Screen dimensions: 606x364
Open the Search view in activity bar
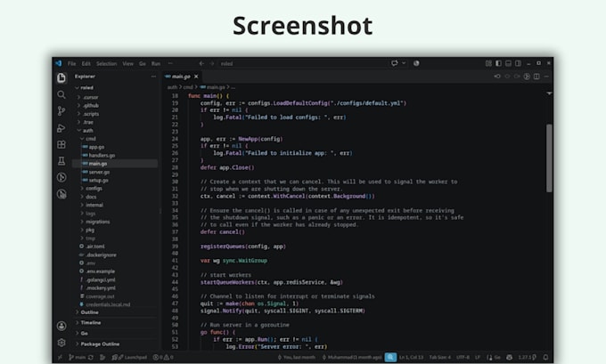[x=61, y=94]
